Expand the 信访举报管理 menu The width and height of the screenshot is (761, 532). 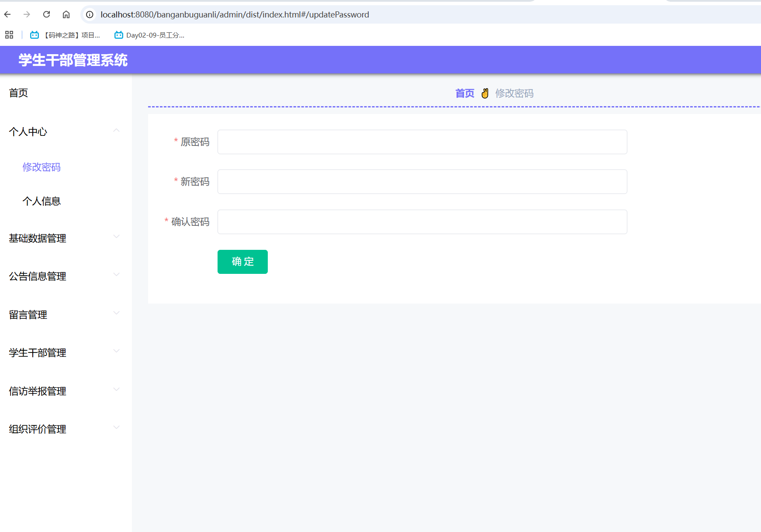pyautogui.click(x=66, y=391)
